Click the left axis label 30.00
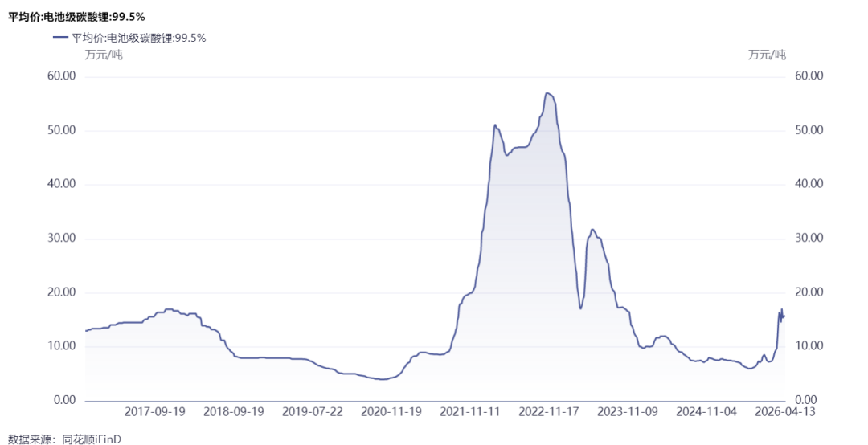This screenshot has width=868, height=445. (x=61, y=239)
